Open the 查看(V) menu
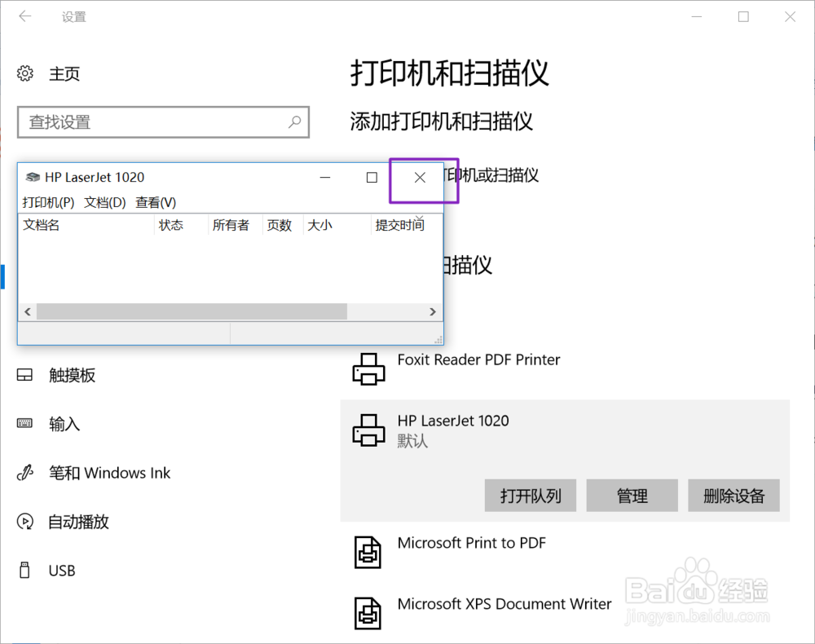Viewport: 815px width, 644px height. click(x=156, y=202)
